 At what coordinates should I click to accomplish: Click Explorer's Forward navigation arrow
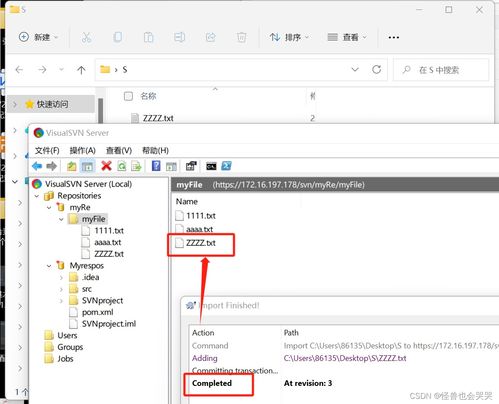point(42,70)
